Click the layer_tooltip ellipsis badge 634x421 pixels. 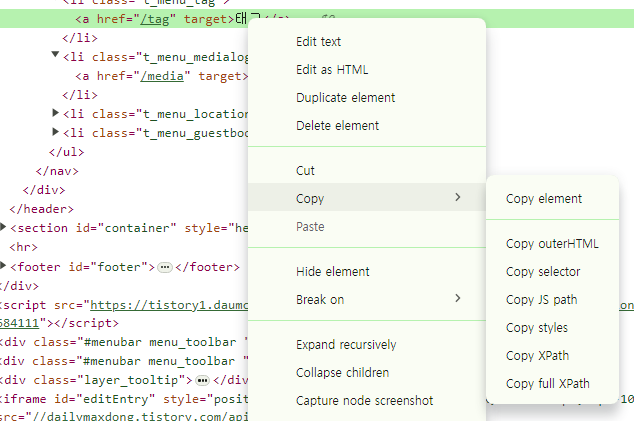pos(202,381)
